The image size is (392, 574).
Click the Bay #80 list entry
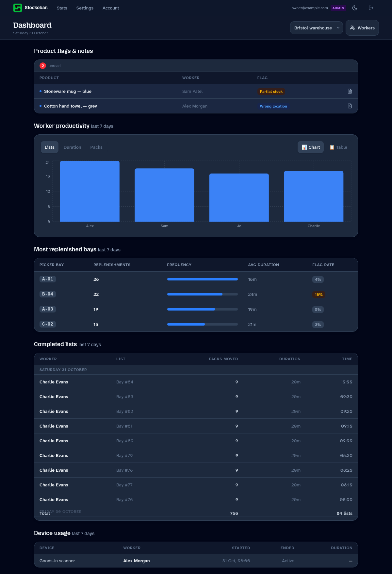coord(125,441)
